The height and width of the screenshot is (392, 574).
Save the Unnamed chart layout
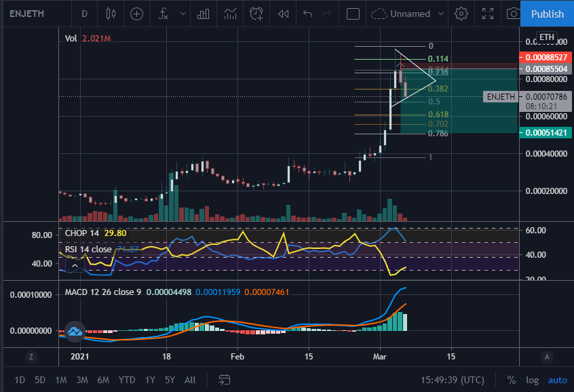(400, 14)
